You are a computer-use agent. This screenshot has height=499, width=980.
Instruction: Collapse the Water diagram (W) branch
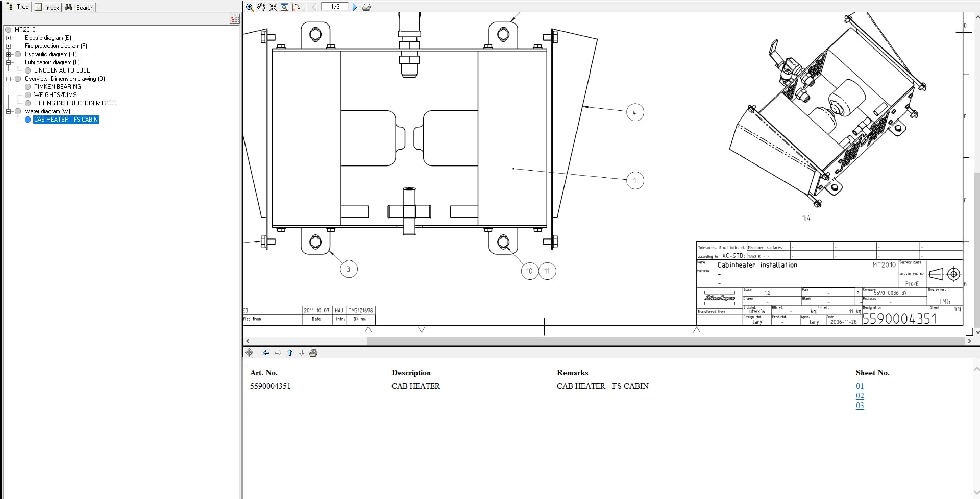pos(9,111)
